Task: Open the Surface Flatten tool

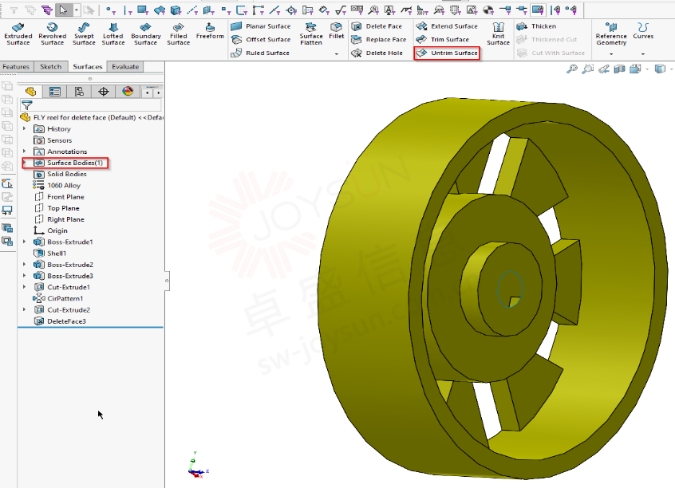Action: (311, 34)
